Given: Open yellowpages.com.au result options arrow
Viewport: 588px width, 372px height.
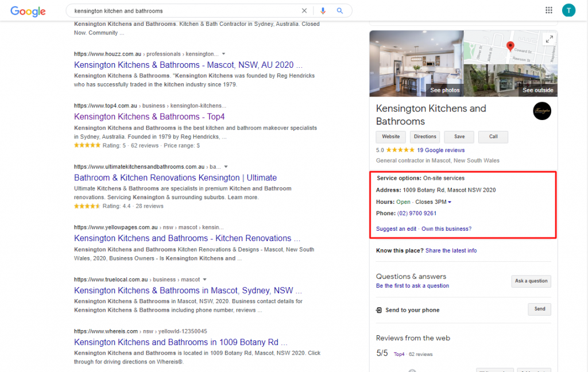Looking at the screenshot, I should [x=230, y=227].
